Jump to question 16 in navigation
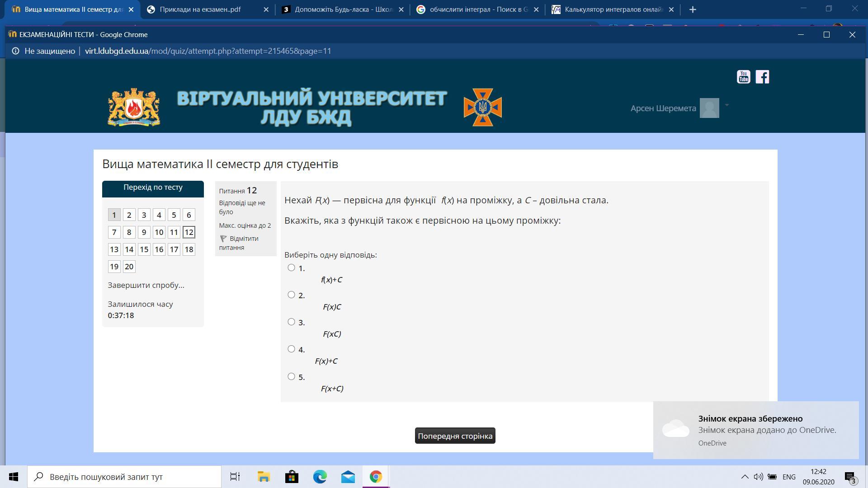Screen dimensions: 868x488 pos(159,249)
